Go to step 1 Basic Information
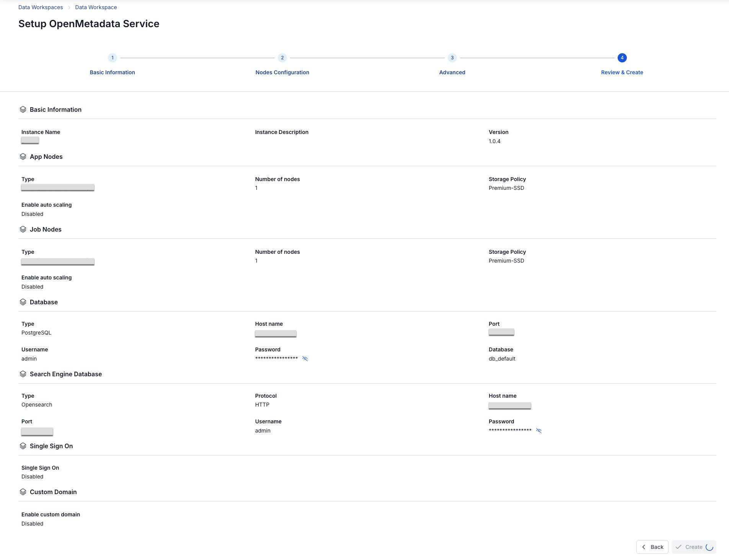The width and height of the screenshot is (729, 560). coord(113,58)
